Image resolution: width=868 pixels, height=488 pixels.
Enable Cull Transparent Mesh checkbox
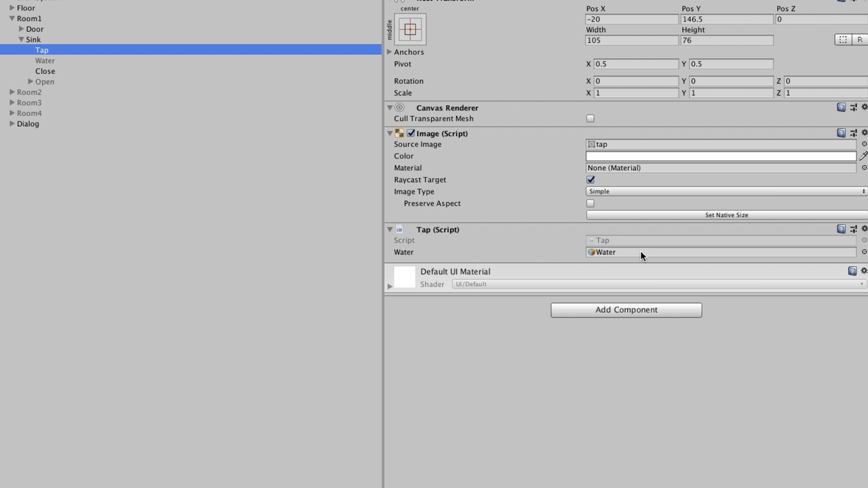[590, 119]
